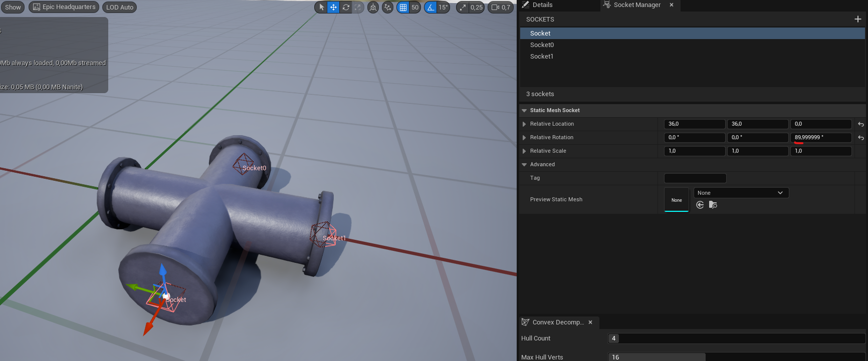Switch to the Details tab
The image size is (868, 361).
542,5
